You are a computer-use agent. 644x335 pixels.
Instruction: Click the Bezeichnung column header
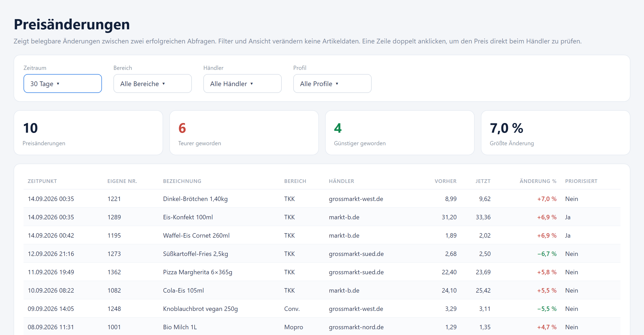point(182,181)
